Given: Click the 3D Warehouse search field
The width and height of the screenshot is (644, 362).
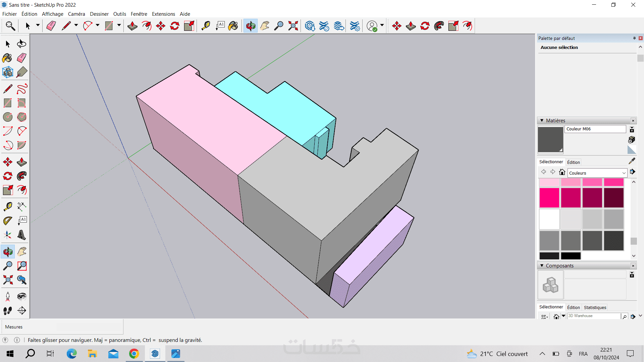Looking at the screenshot, I should coord(593,316).
